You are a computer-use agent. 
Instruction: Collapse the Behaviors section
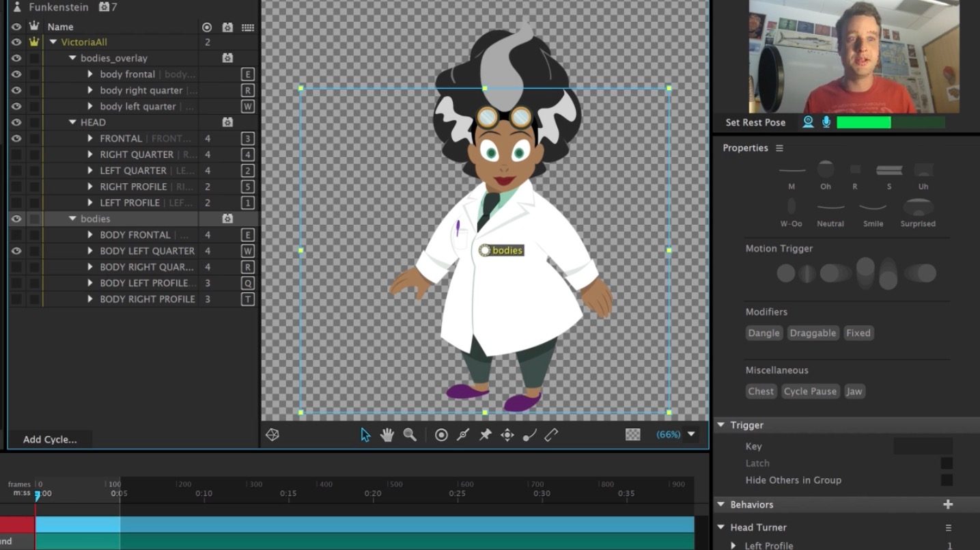click(x=720, y=504)
